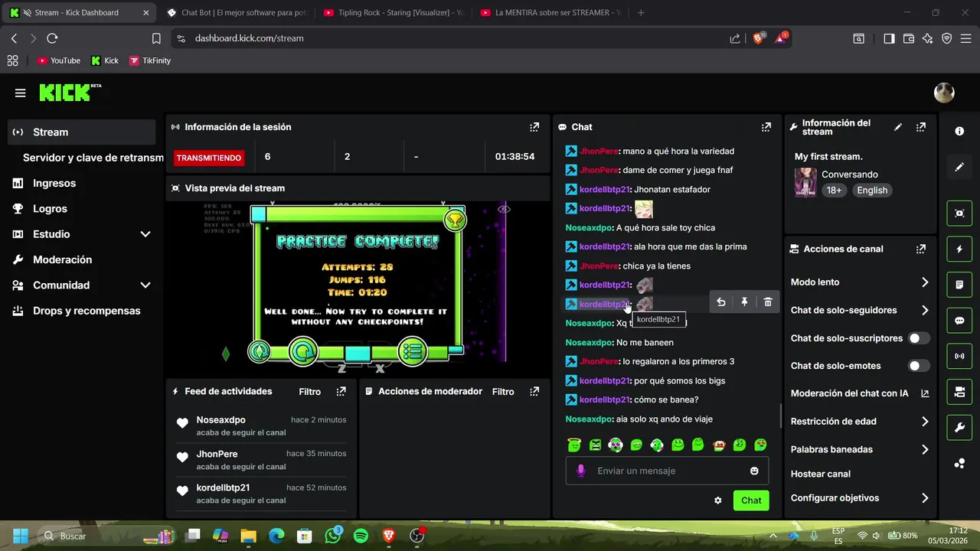Open Filtro in Acciones de moderador
The height and width of the screenshot is (551, 980).
(x=503, y=391)
